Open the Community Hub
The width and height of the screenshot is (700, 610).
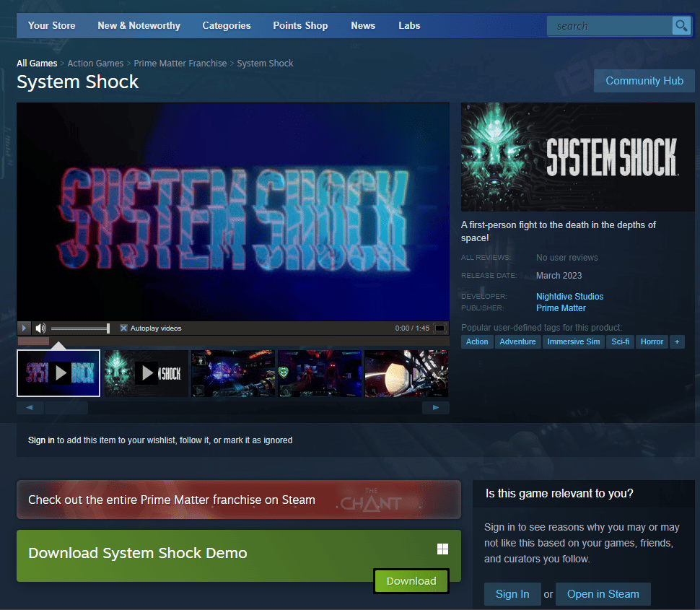tap(644, 81)
